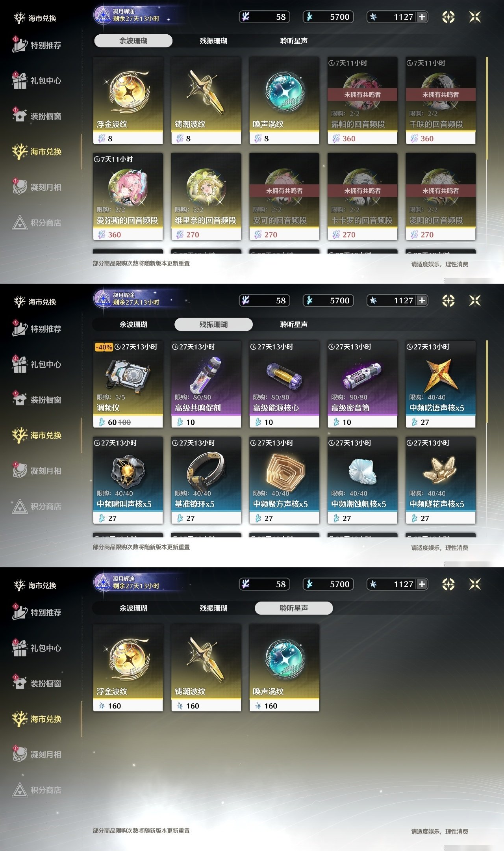Screen dimensions: 504x851
Task: Select 铸潮波纹 priced at 8
Action: pyautogui.click(x=206, y=100)
